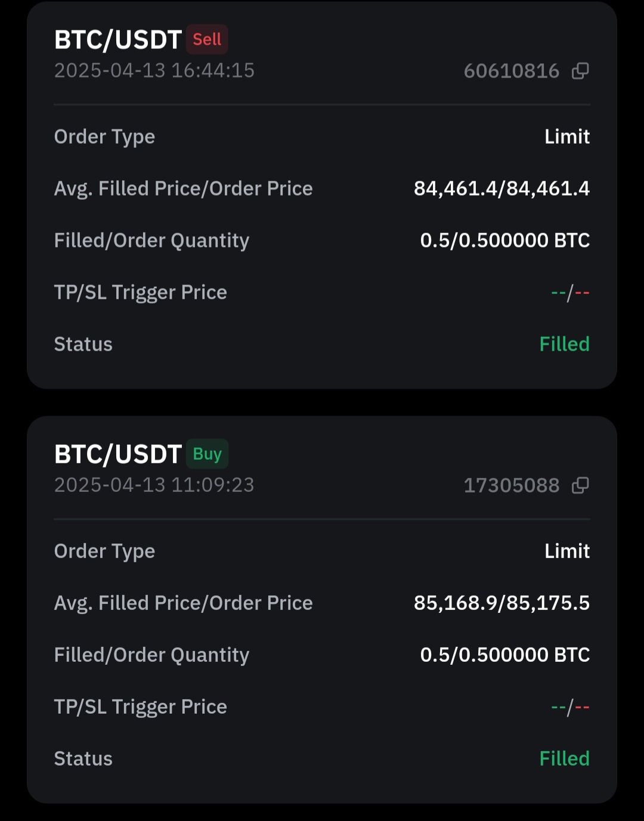
Task: Click the 85,168.9/85,175.5 price value
Action: click(x=501, y=603)
